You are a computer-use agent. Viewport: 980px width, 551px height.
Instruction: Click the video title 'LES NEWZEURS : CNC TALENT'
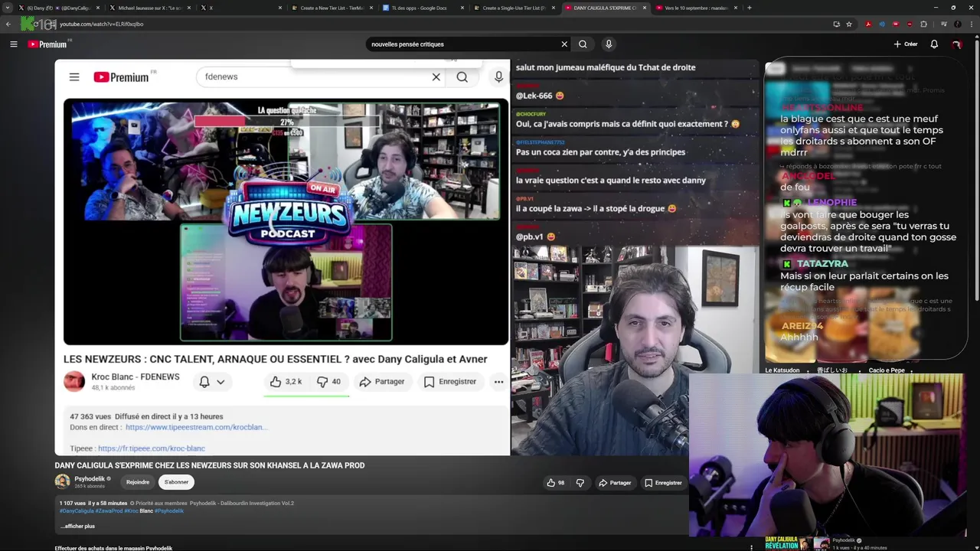(276, 359)
